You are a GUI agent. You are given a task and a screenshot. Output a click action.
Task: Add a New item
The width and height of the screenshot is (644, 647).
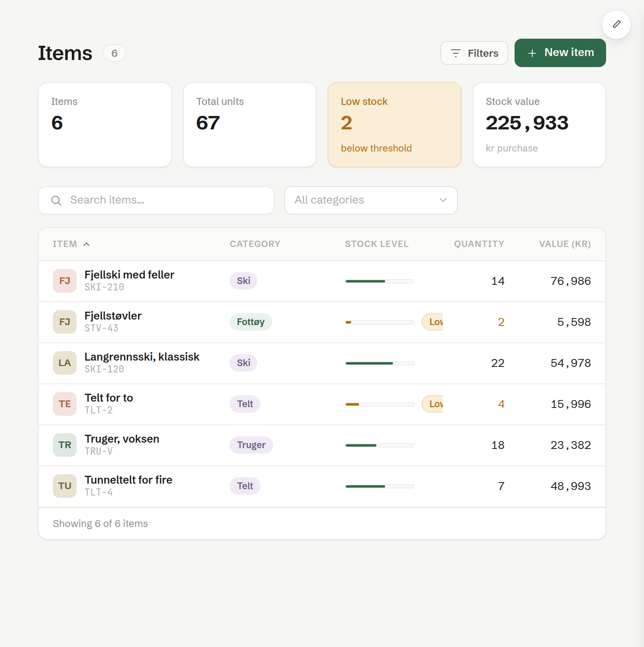tap(560, 53)
